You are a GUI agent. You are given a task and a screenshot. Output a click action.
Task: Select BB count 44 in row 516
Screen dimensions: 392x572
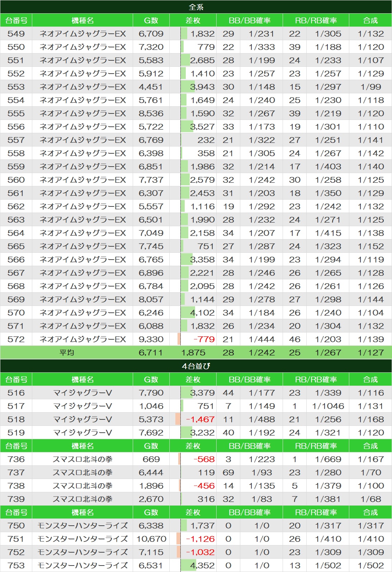pyautogui.click(x=228, y=393)
